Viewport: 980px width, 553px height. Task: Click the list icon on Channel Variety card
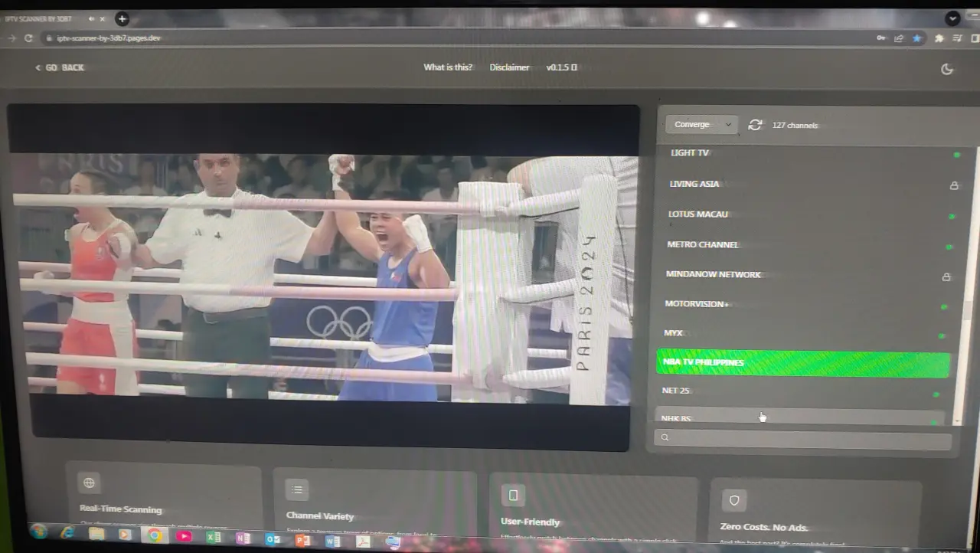coord(297,489)
